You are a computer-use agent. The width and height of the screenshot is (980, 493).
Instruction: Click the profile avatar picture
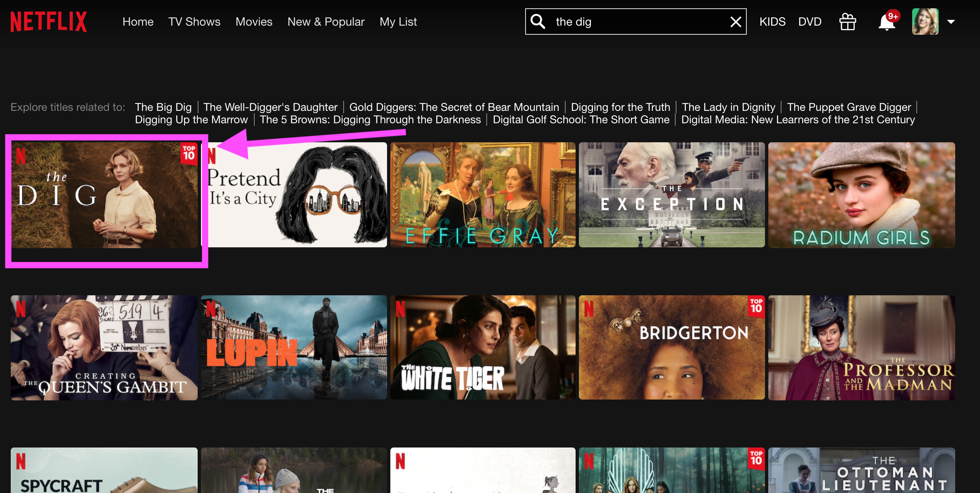pyautogui.click(x=925, y=22)
